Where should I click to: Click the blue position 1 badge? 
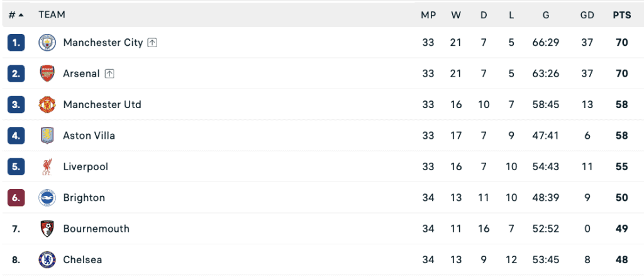[16, 43]
